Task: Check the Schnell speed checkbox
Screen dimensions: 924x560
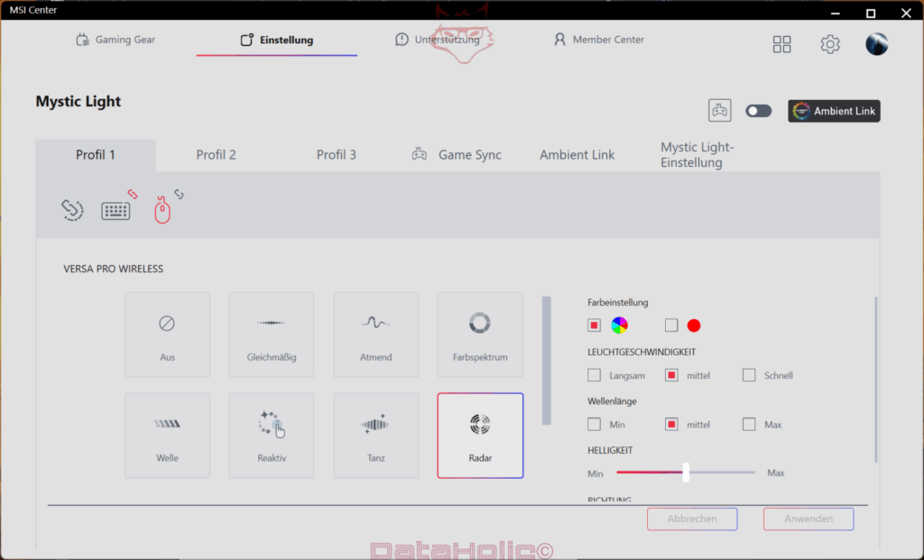Action: (x=749, y=375)
